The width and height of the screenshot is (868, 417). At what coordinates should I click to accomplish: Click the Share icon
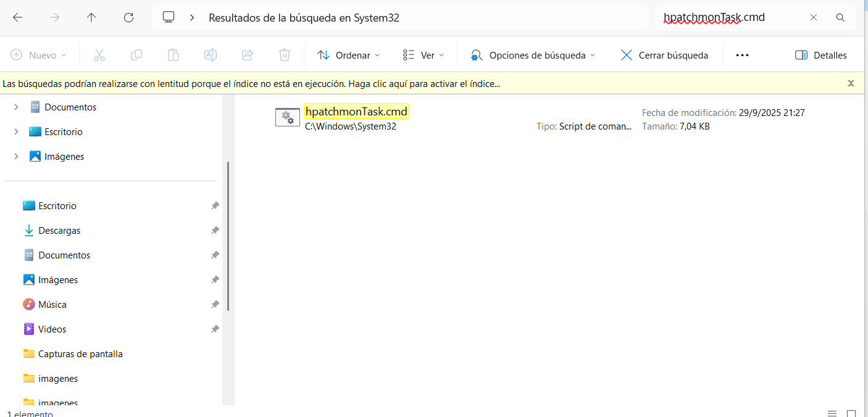248,55
